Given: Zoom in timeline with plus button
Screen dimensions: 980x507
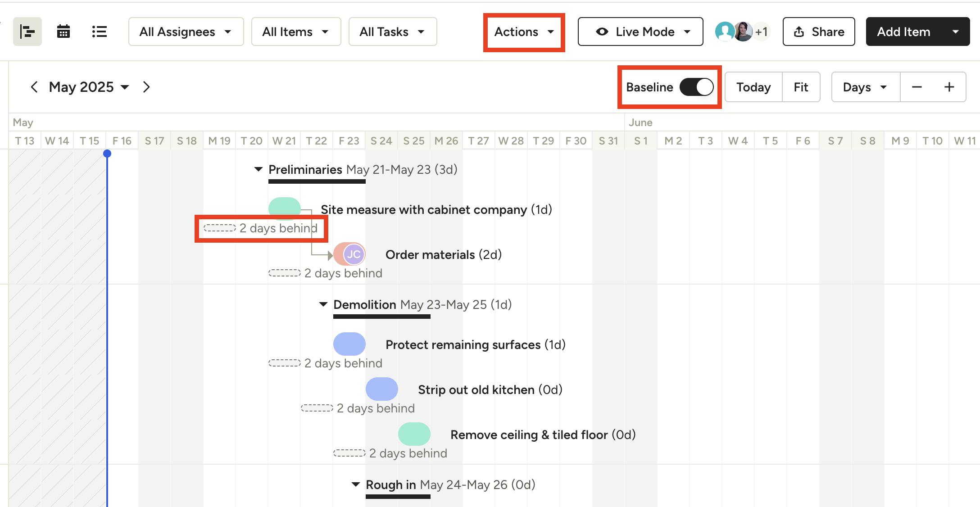Looking at the screenshot, I should tap(949, 87).
